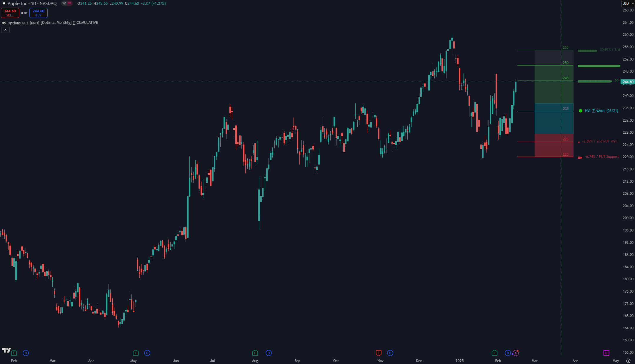Image resolution: width=635 pixels, height=364 pixels.
Task: Open symbol search via Apple Inc title
Action: tap(32, 4)
